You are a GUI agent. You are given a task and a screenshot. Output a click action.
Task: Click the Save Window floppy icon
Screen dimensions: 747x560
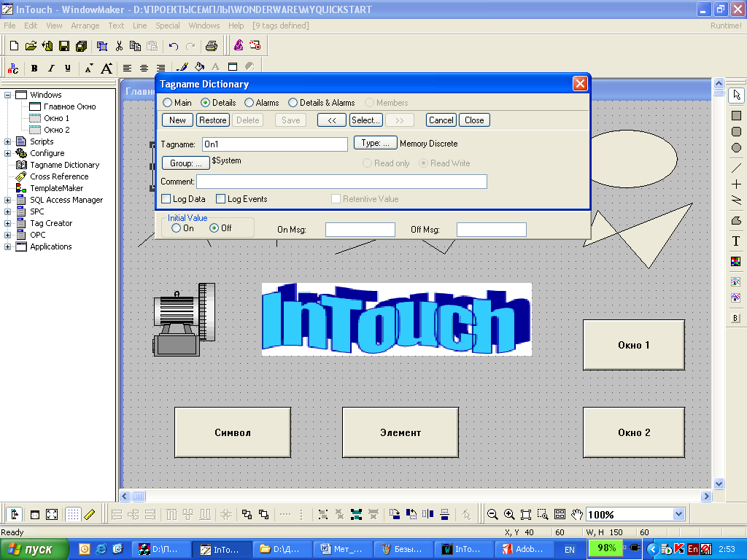[x=64, y=46]
